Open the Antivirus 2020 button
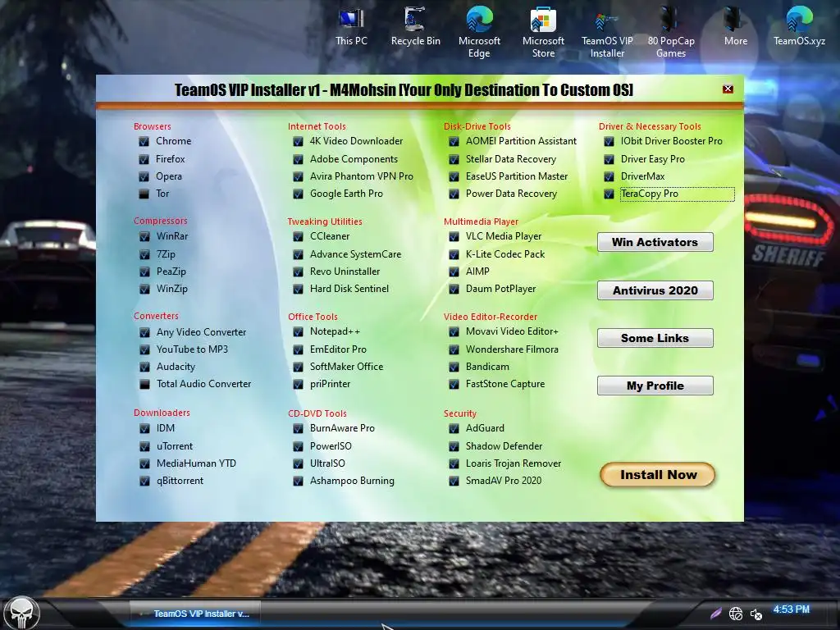This screenshot has height=630, width=840. pos(655,290)
